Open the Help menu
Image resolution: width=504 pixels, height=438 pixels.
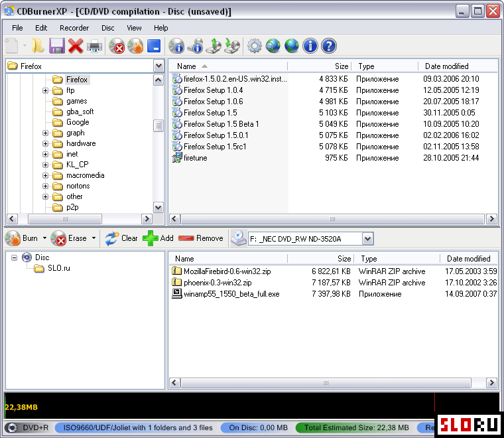160,28
